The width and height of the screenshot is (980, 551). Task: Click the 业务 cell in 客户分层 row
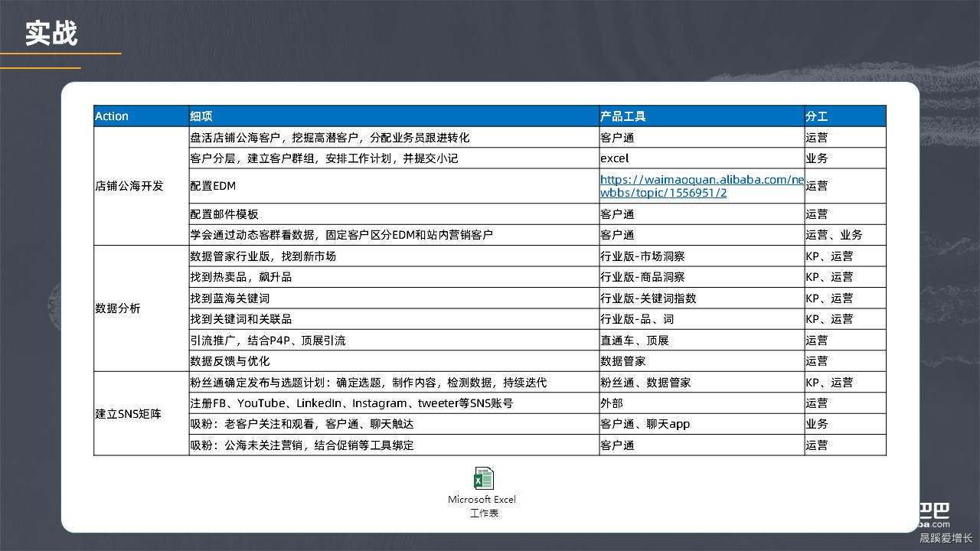click(x=844, y=158)
